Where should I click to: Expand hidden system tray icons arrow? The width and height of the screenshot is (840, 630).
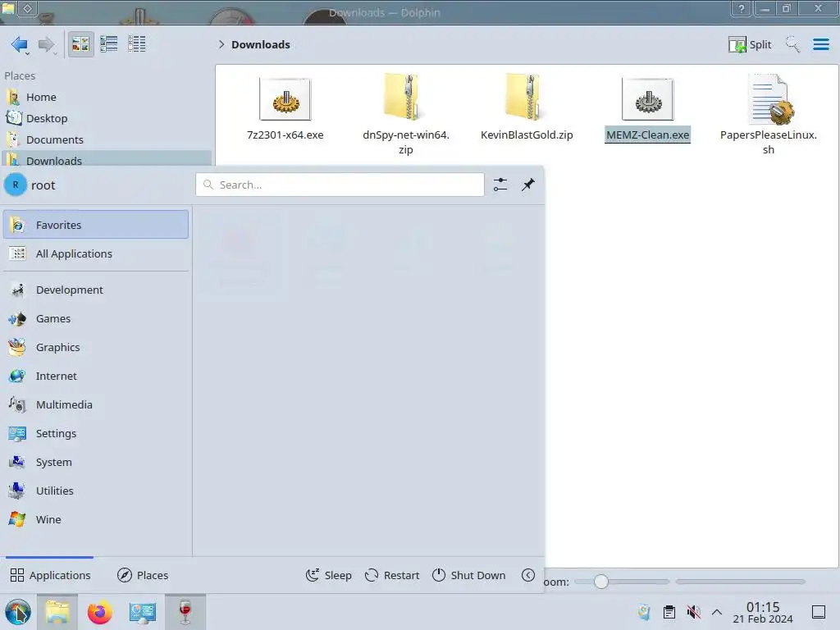(717, 612)
